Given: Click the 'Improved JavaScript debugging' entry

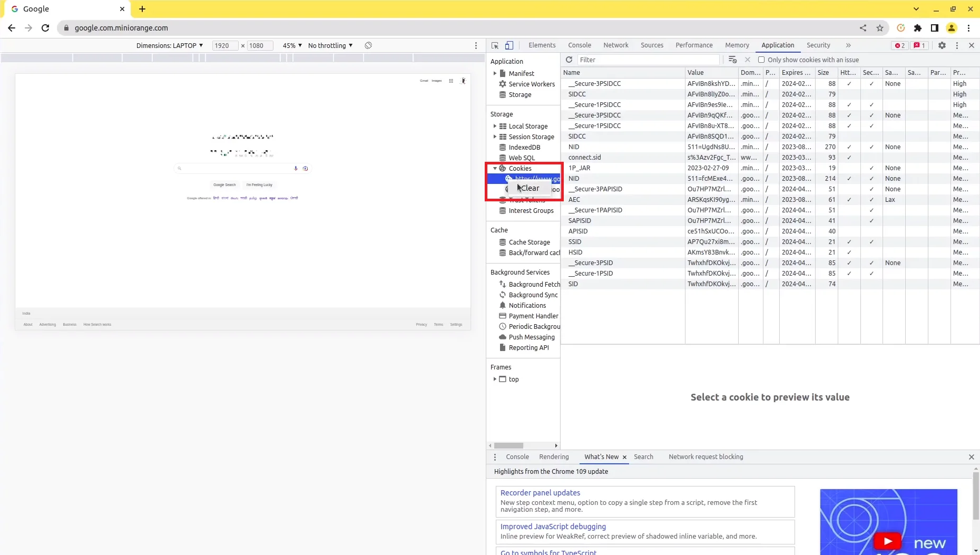Looking at the screenshot, I should point(553,527).
